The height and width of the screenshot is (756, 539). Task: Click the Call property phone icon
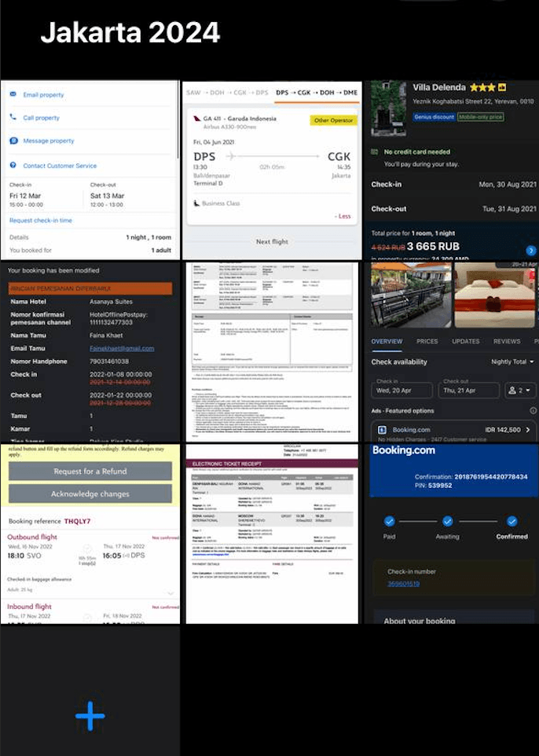[x=13, y=118]
